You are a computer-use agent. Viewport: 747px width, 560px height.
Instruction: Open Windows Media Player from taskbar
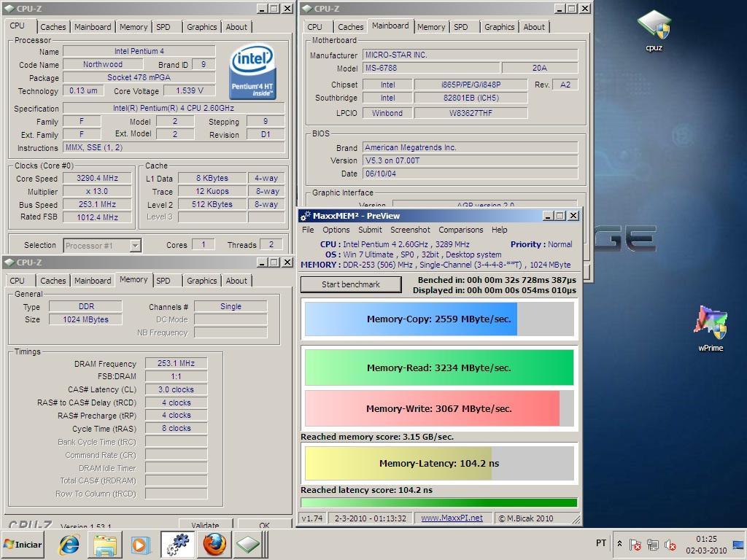[141, 544]
